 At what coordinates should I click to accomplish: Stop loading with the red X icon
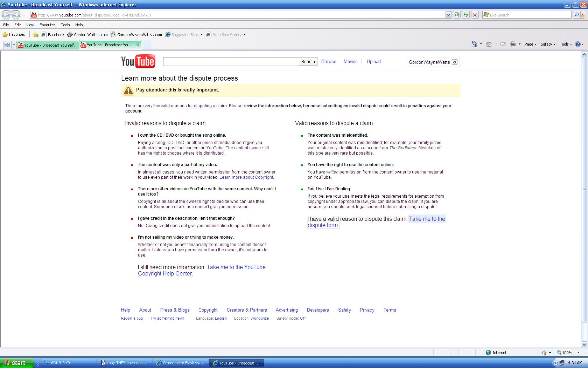pyautogui.click(x=475, y=15)
